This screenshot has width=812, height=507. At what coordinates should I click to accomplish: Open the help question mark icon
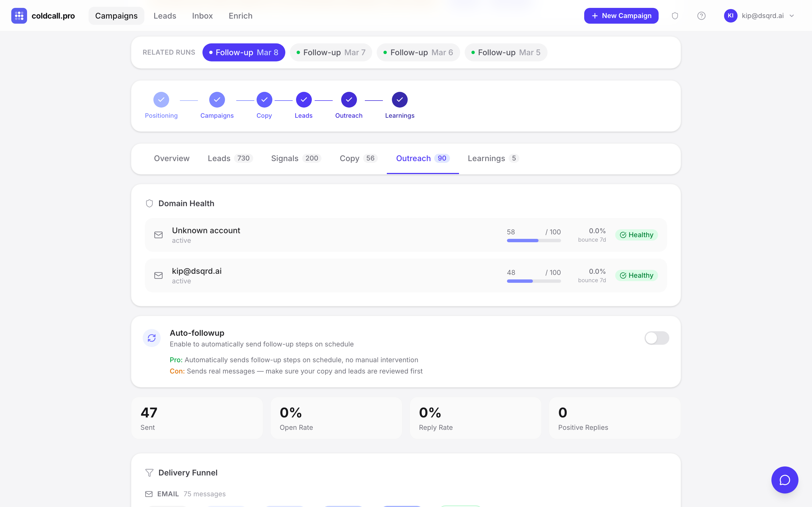point(701,15)
